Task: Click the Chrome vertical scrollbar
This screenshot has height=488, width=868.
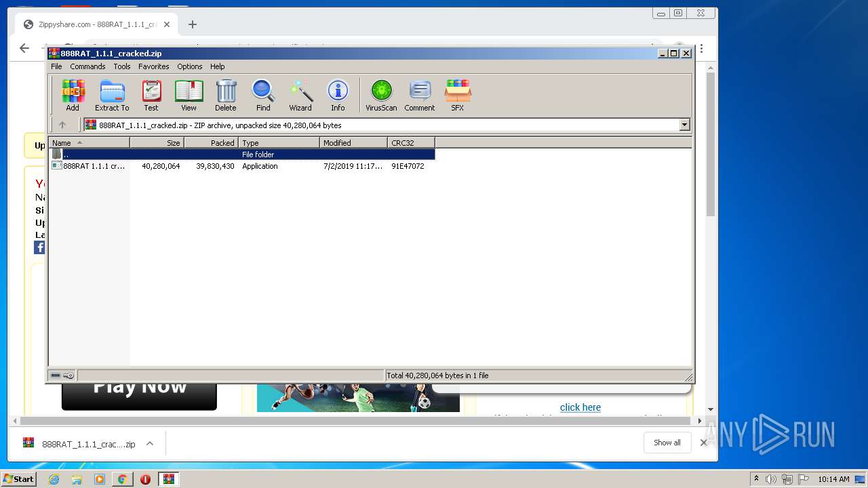Action: pyautogui.click(x=711, y=145)
